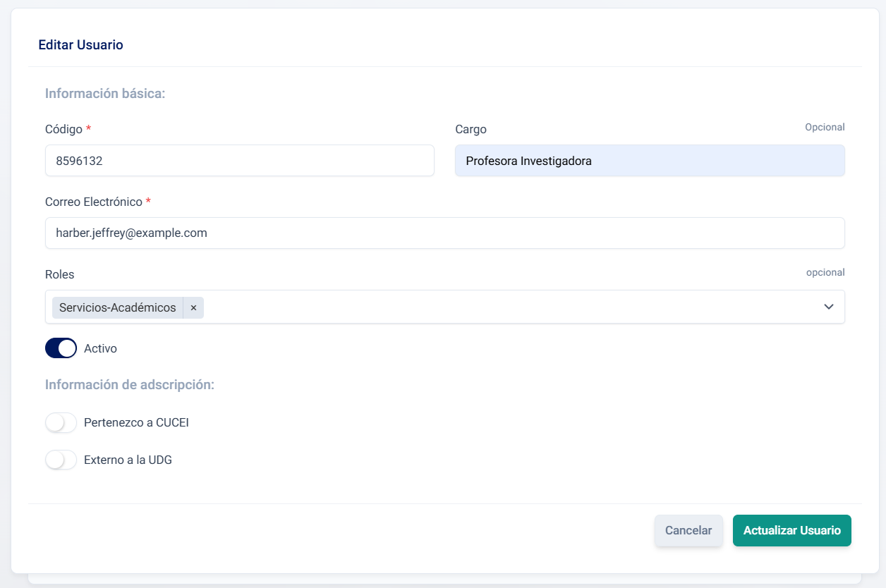886x588 pixels.
Task: Turn off the Activo switch
Action: click(x=61, y=348)
